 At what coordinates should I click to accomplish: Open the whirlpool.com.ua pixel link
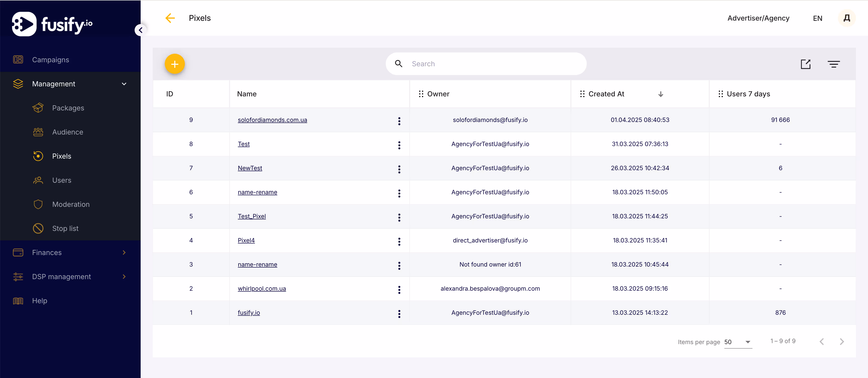coord(262,288)
